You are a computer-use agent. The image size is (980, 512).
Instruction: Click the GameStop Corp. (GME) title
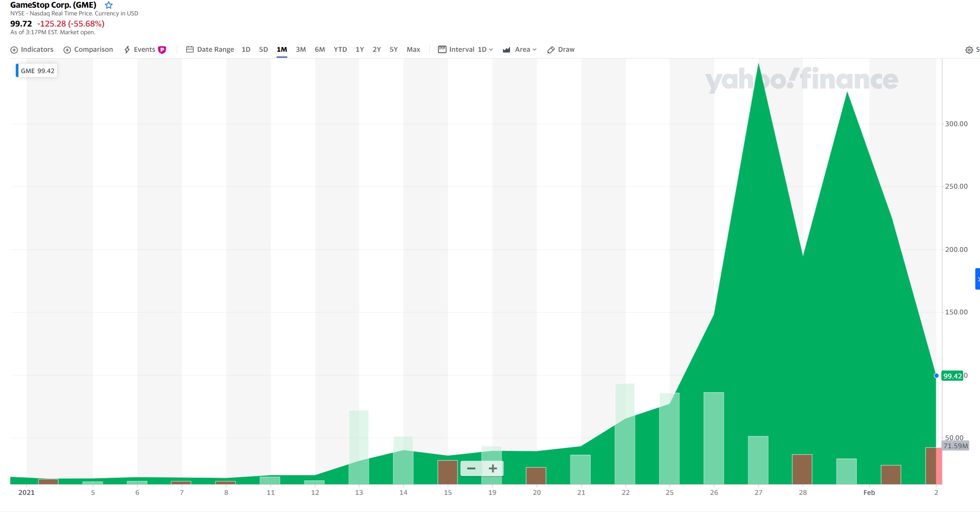pos(53,5)
